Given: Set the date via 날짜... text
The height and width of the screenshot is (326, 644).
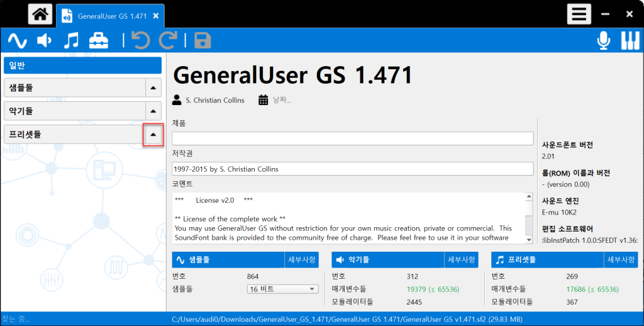Looking at the screenshot, I should click(x=282, y=100).
